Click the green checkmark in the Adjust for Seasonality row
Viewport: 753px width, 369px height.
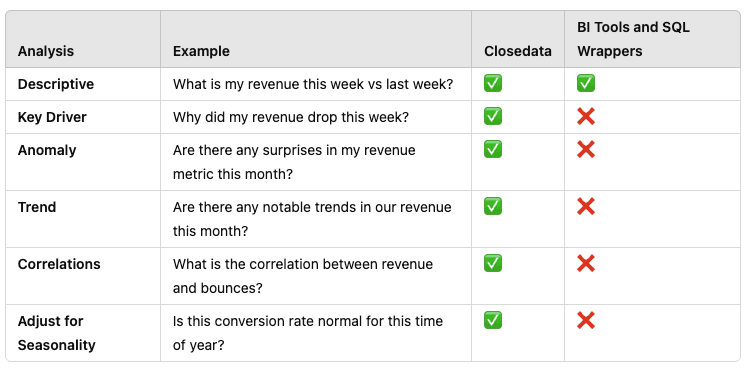(x=493, y=320)
